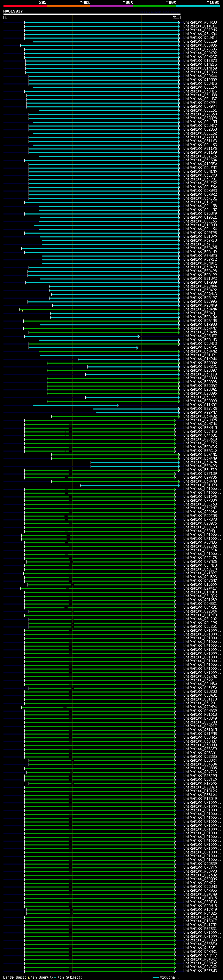Open the UniRef100_C5KII9 hit label
The width and height of the screenshot is (223, 980).
(200, 374)
